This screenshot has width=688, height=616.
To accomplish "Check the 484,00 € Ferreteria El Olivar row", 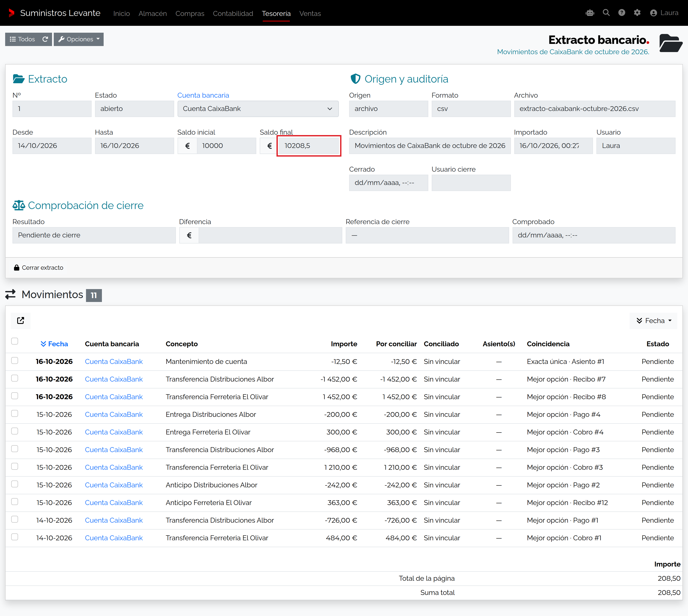I will pyautogui.click(x=15, y=537).
